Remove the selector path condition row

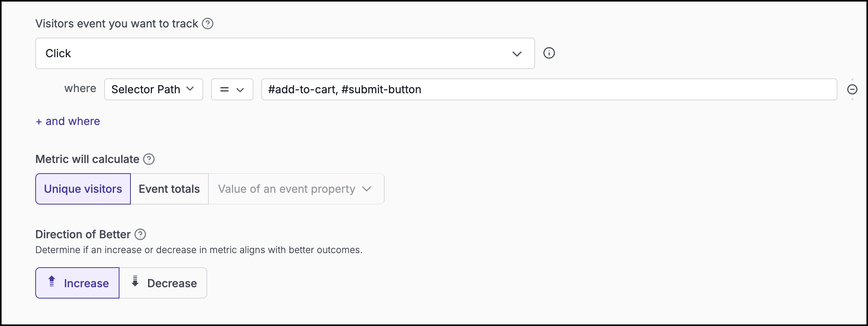[x=852, y=90]
